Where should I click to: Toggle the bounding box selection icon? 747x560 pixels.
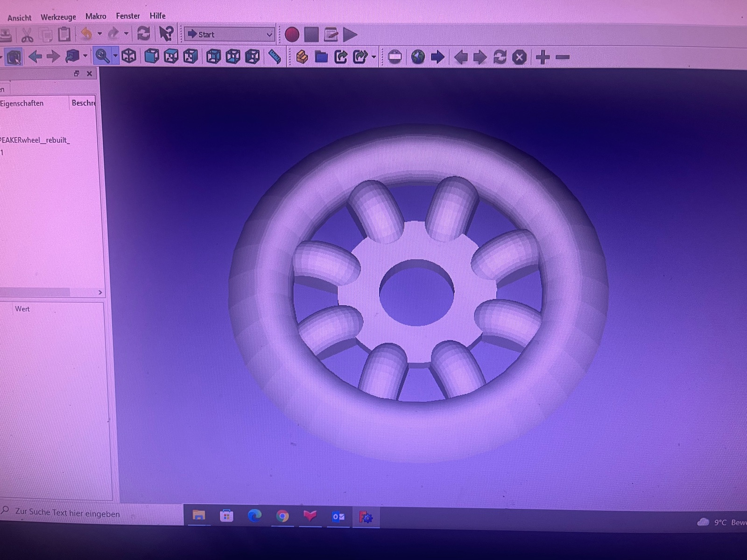coord(14,57)
